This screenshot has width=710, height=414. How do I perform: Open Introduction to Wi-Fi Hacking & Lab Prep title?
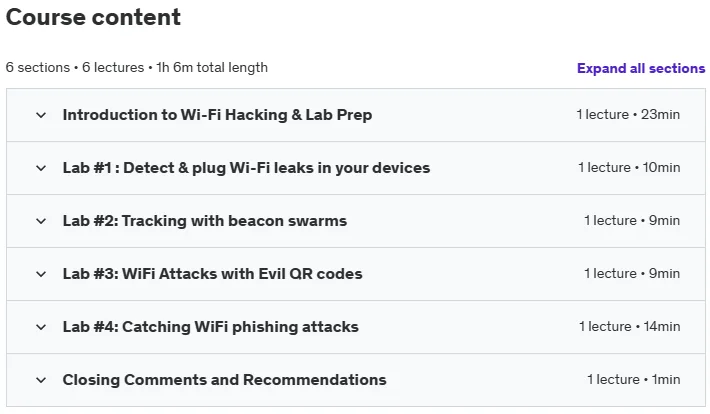pyautogui.click(x=217, y=115)
